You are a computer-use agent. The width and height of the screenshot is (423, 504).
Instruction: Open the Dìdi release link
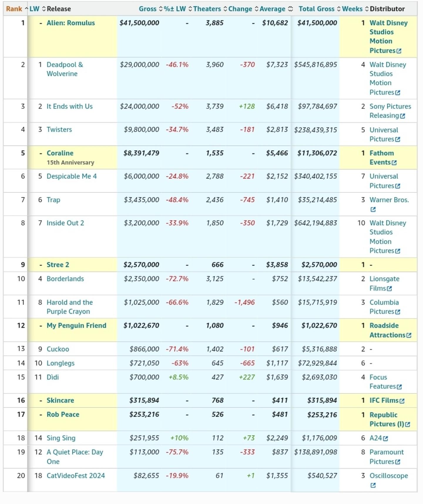[53, 377]
